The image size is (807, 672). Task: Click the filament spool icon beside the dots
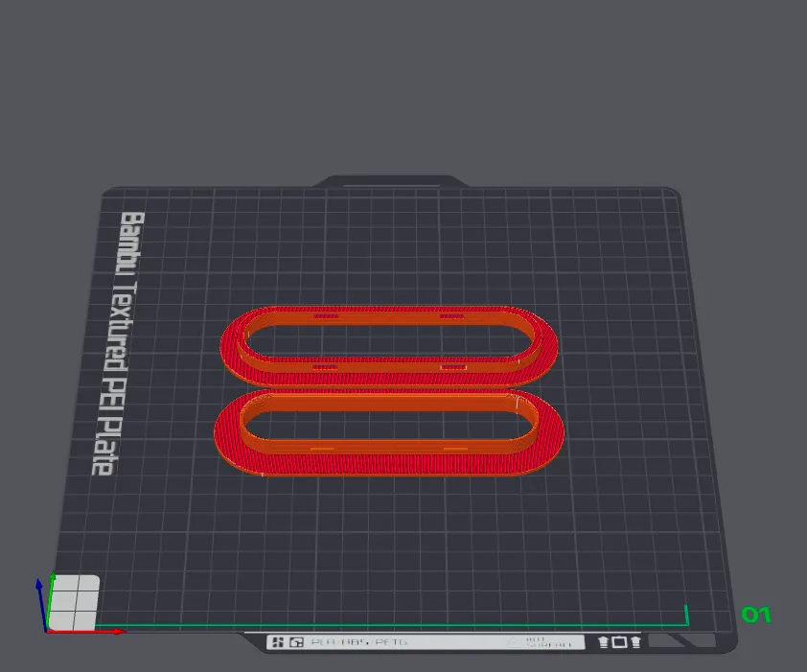coord(298,641)
